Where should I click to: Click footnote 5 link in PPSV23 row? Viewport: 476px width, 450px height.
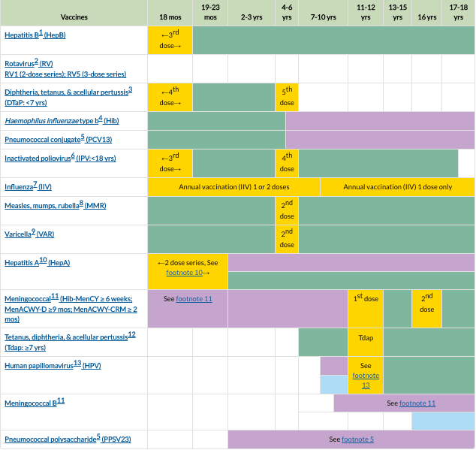[x=357, y=439]
